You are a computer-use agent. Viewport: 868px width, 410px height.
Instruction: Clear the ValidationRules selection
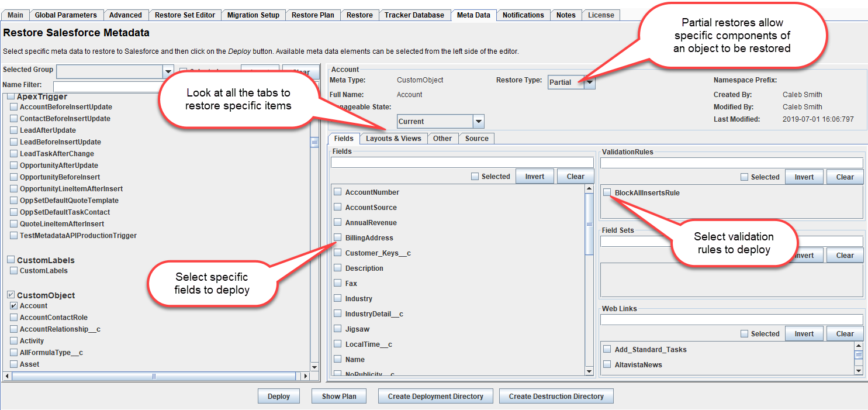845,177
